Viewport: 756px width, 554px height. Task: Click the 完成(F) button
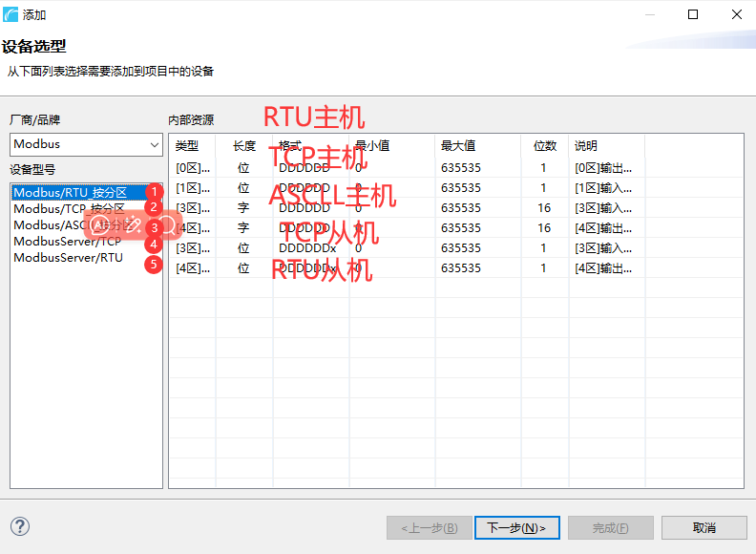point(610,528)
